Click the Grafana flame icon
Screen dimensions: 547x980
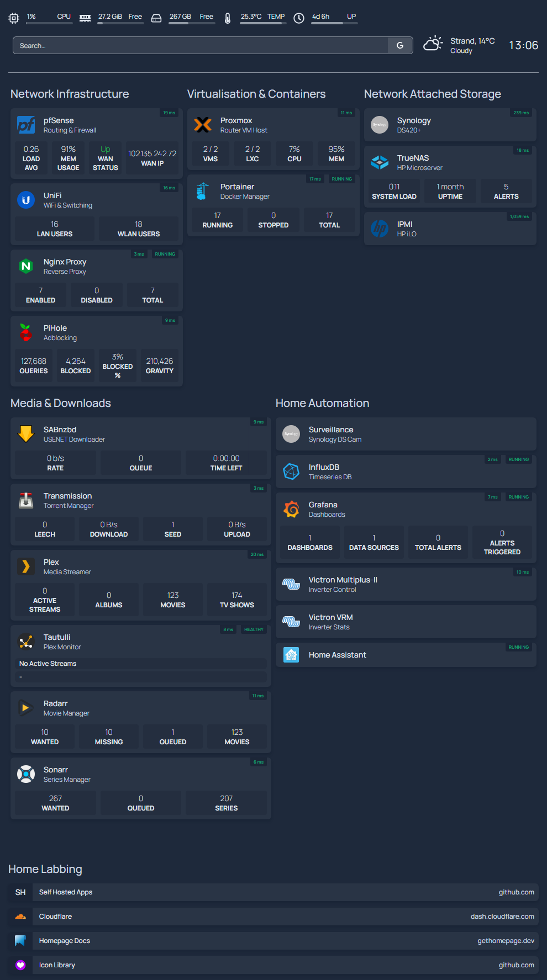pyautogui.click(x=291, y=510)
